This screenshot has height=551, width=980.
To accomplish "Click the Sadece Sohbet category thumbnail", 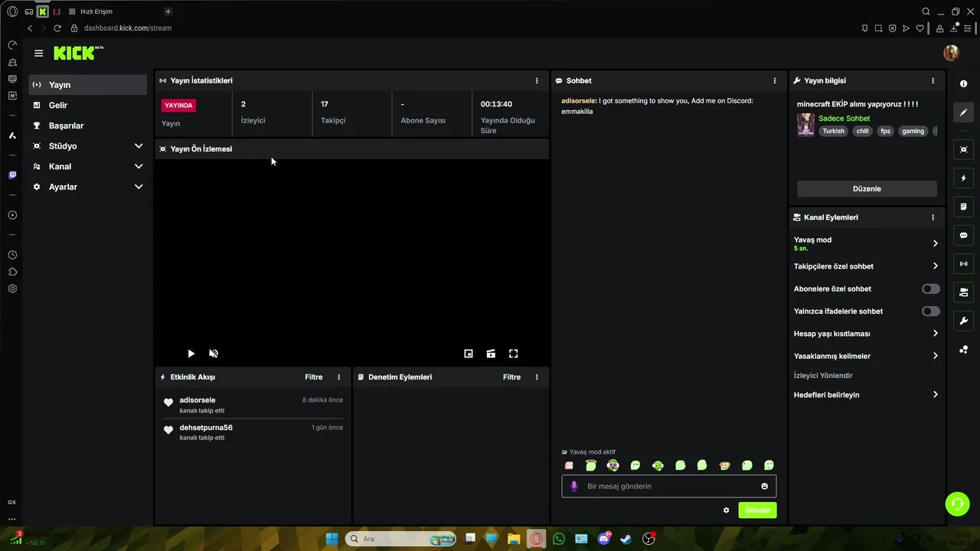I will (x=805, y=125).
